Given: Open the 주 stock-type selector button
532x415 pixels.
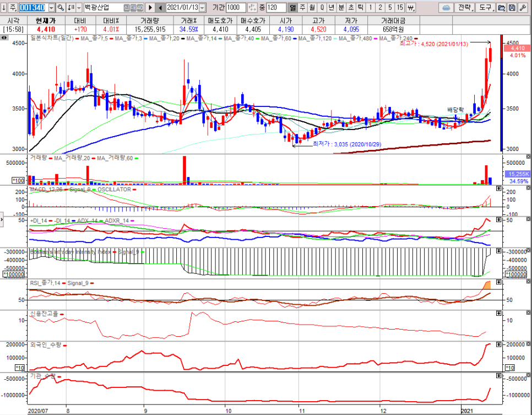Looking at the screenshot, I should coord(13,7).
